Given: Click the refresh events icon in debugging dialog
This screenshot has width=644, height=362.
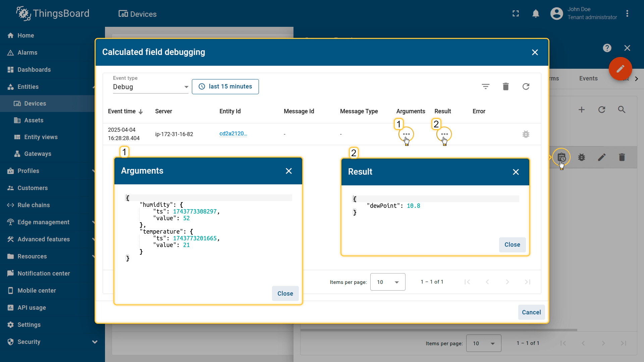Looking at the screenshot, I should click(x=526, y=86).
